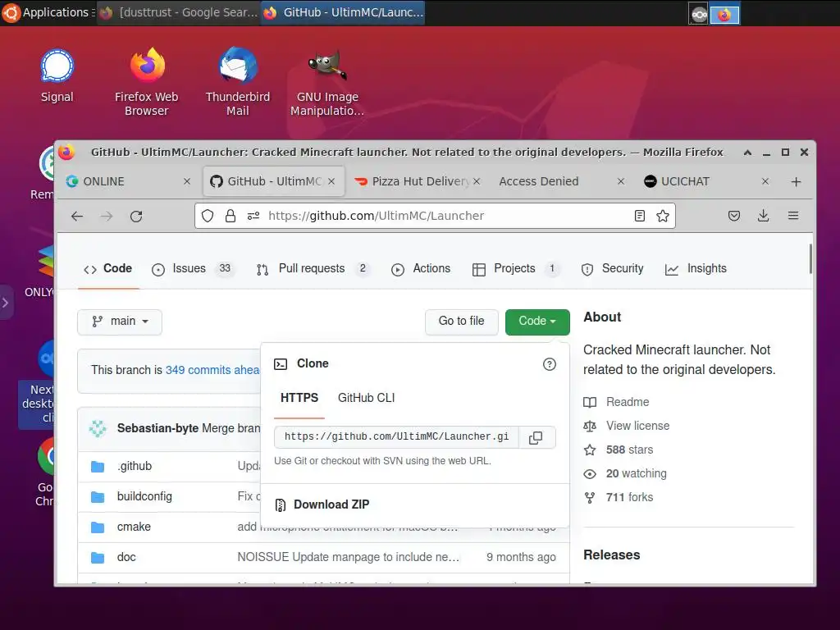Screen dimensions: 840x630
Task: Toggle reader view icon
Action: (639, 216)
